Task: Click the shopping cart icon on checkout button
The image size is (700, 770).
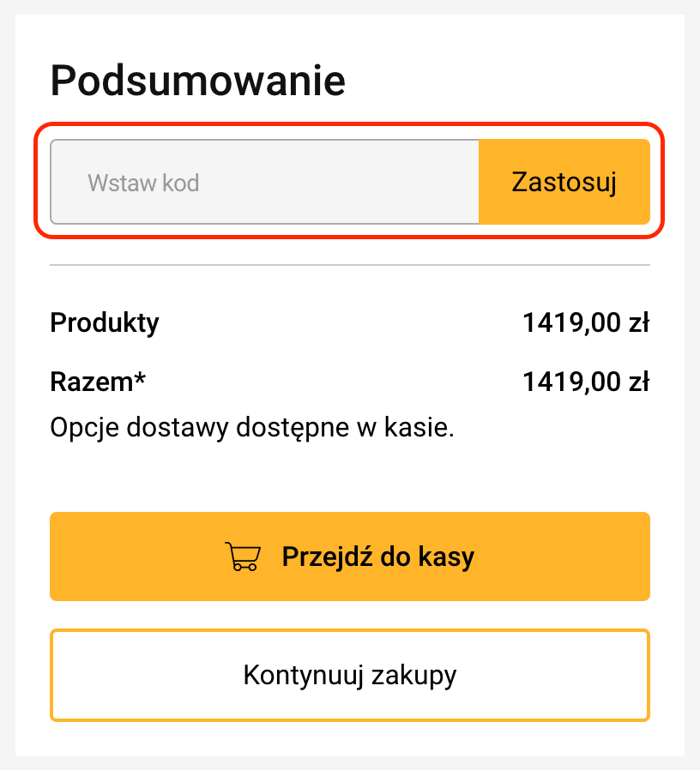Action: pos(241,556)
